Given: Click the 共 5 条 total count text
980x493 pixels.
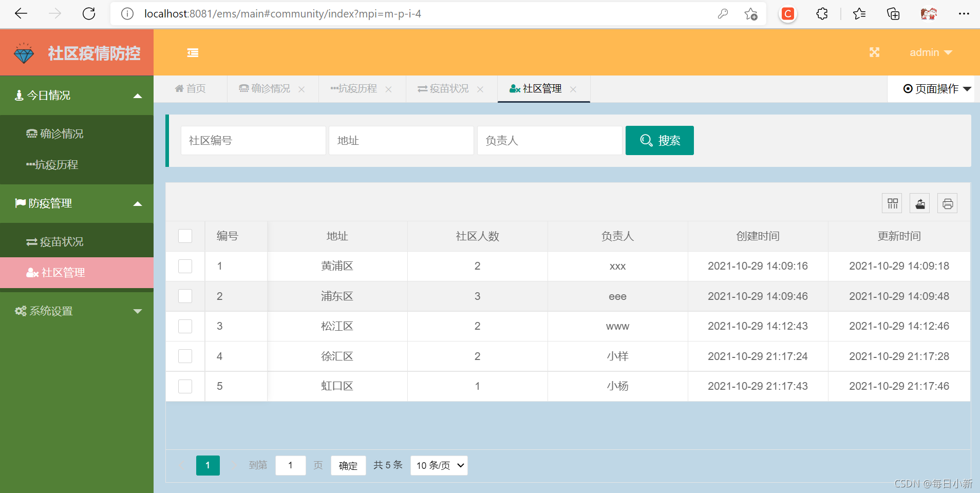Looking at the screenshot, I should pyautogui.click(x=388, y=465).
